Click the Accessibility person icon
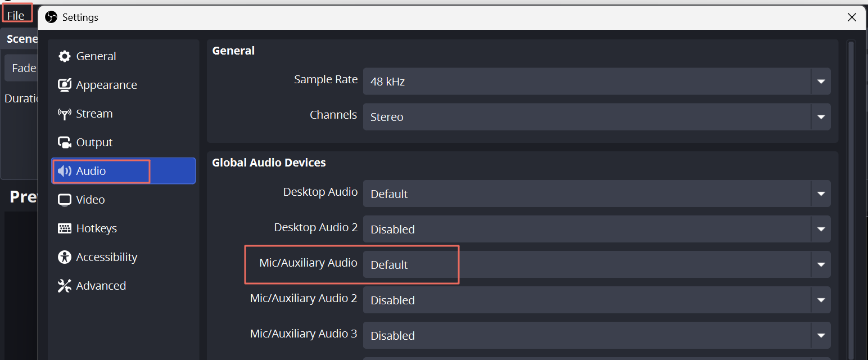This screenshot has width=868, height=360. pyautogui.click(x=65, y=257)
